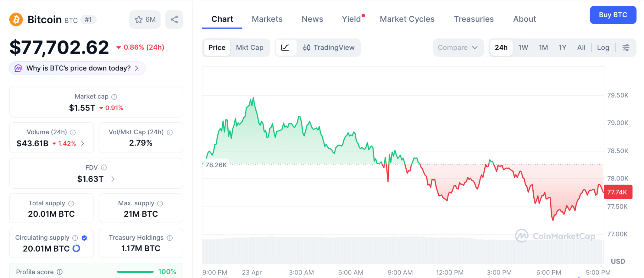644x278 pixels.
Task: Select the line chart icon
Action: tap(285, 47)
